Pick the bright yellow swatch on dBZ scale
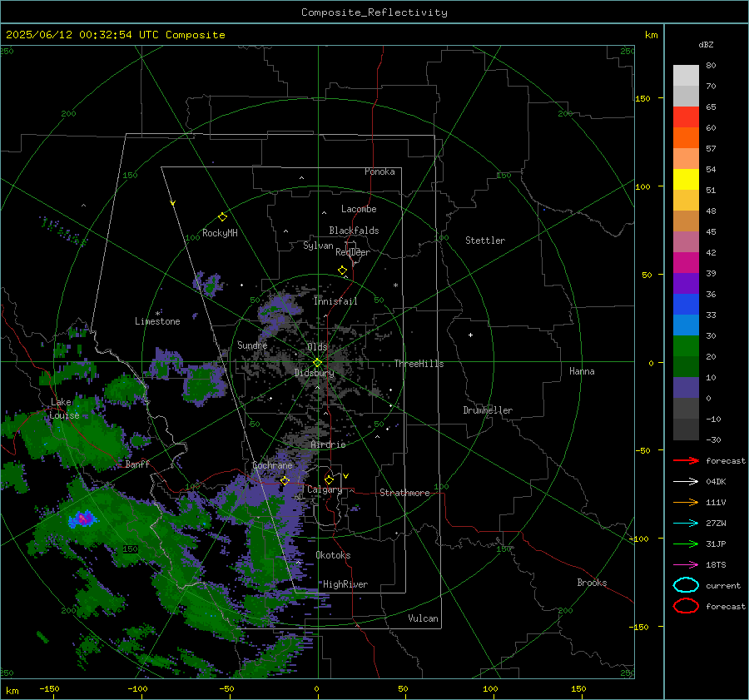749x700 pixels. pyautogui.click(x=686, y=180)
